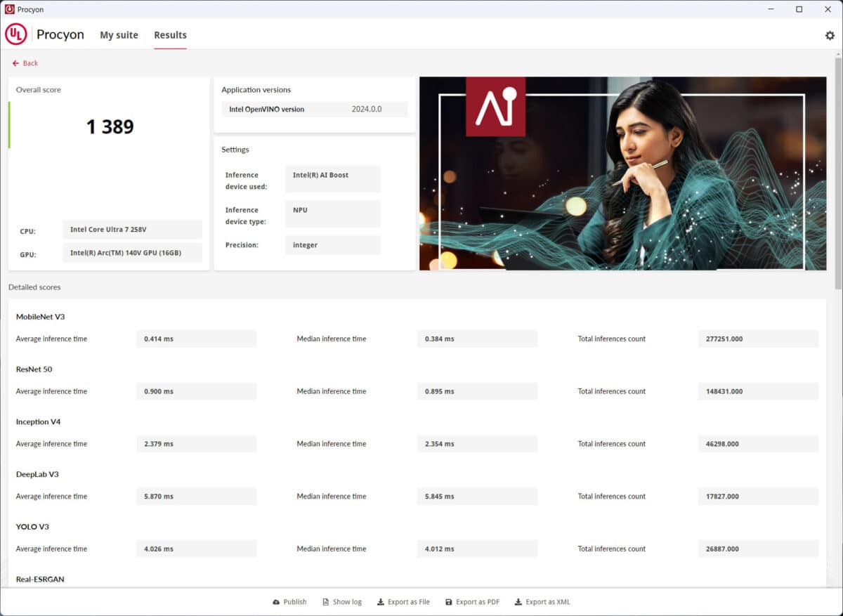The height and width of the screenshot is (616, 843).
Task: Click YOLO V3 inference count 26887.000
Action: tap(758, 549)
